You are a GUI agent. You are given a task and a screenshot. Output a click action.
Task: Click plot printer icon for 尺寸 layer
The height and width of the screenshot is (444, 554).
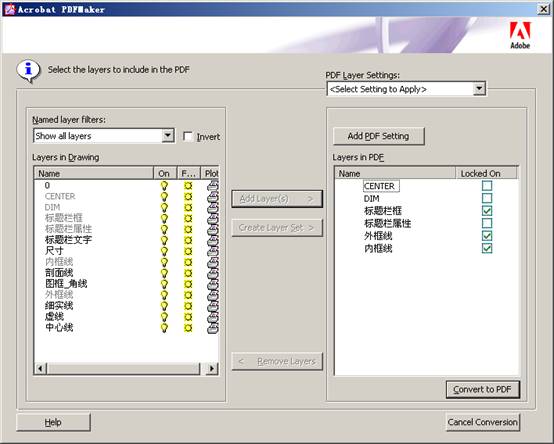[213, 251]
